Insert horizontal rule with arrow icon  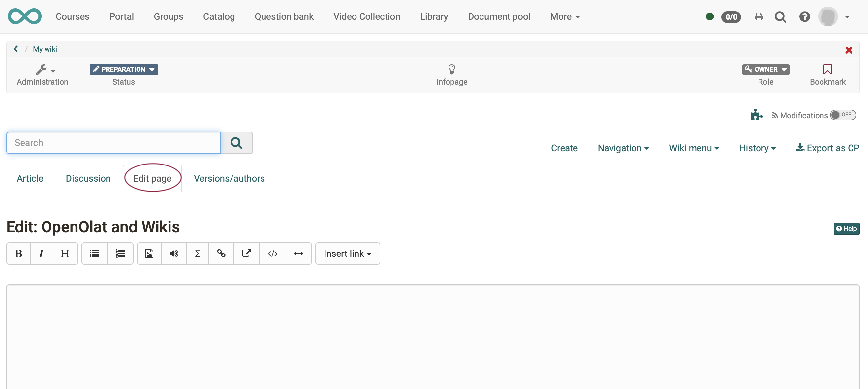click(x=298, y=253)
